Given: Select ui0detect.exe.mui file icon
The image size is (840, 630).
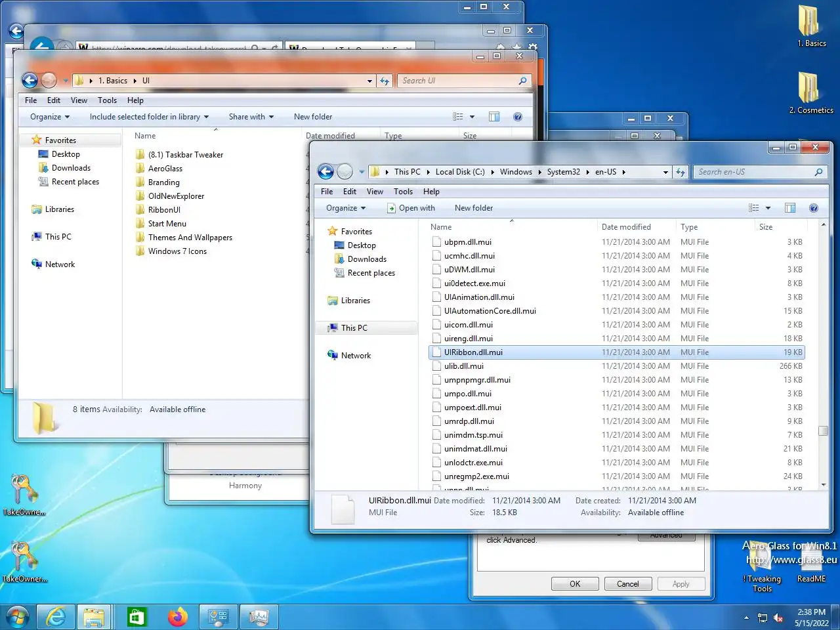Looking at the screenshot, I should (436, 283).
